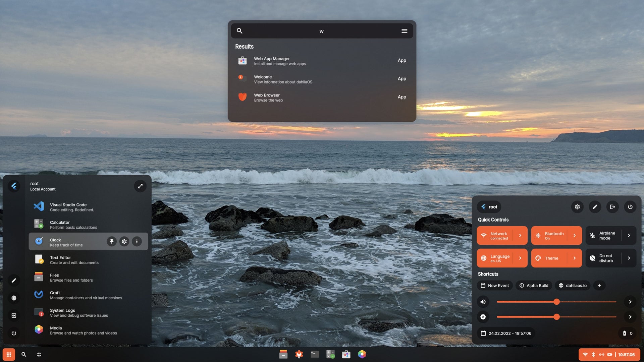Click the New Event shortcut
This screenshot has width=644, height=362.
click(x=495, y=286)
